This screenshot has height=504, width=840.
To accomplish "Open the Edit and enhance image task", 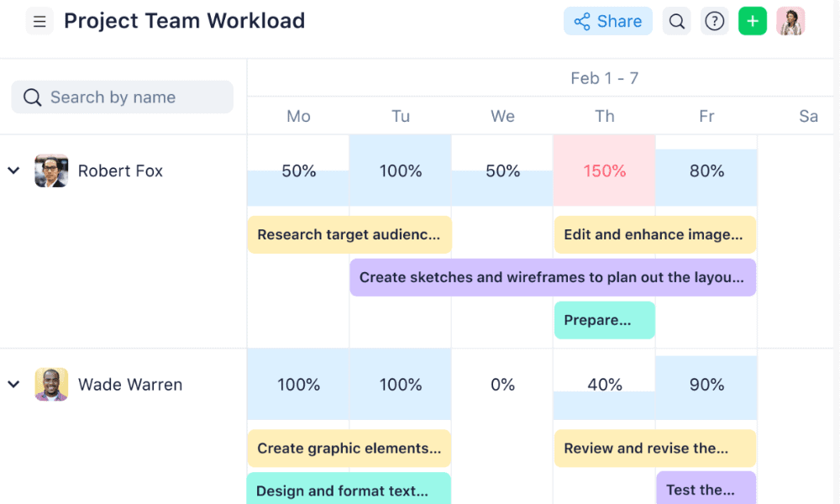I will [654, 235].
